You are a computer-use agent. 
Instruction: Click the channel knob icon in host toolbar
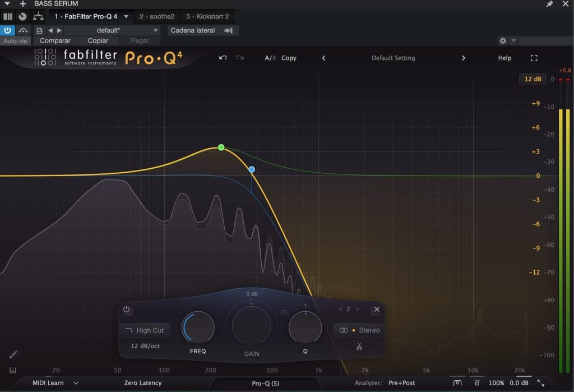click(22, 16)
